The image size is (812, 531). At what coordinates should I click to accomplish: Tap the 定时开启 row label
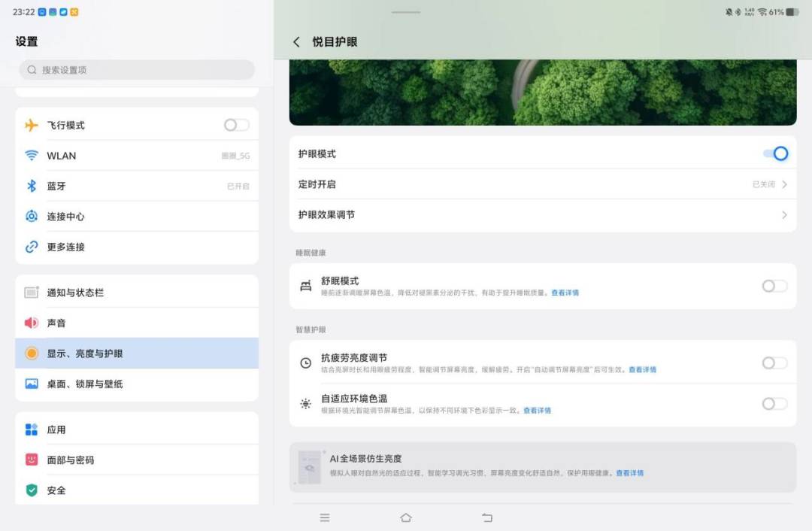[x=317, y=184]
